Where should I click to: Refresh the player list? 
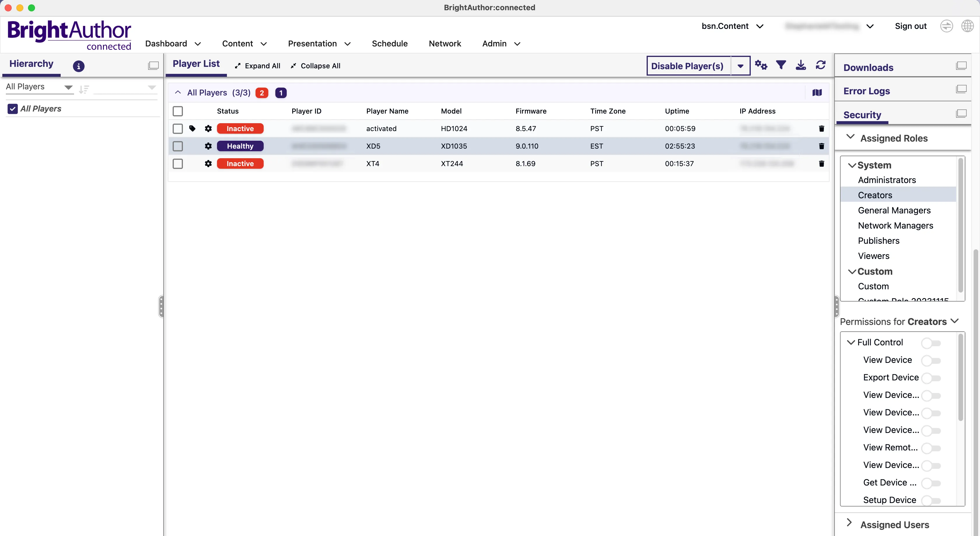[x=820, y=65]
